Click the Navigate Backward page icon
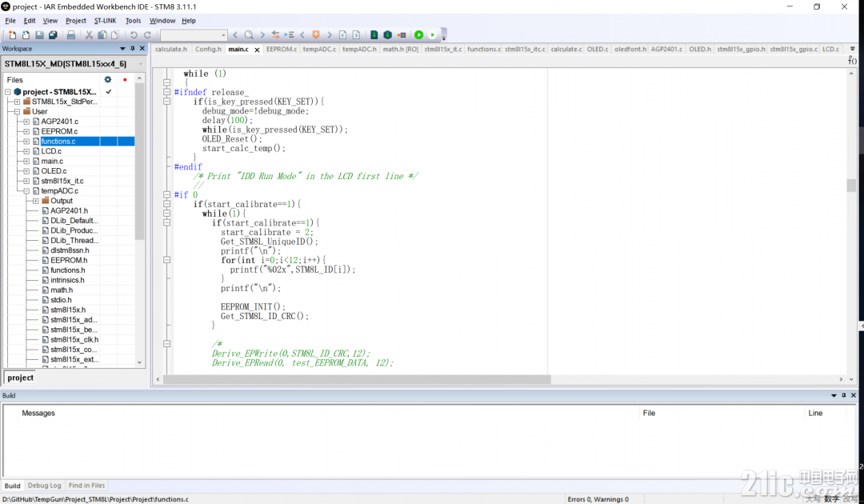The width and height of the screenshot is (864, 504). pyautogui.click(x=342, y=34)
